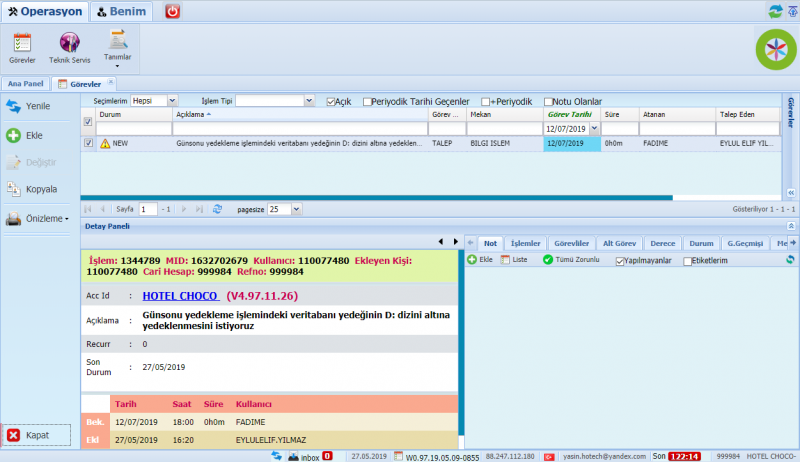Expand Tanımlar menu
This screenshot has height=462, width=800.
pos(117,50)
